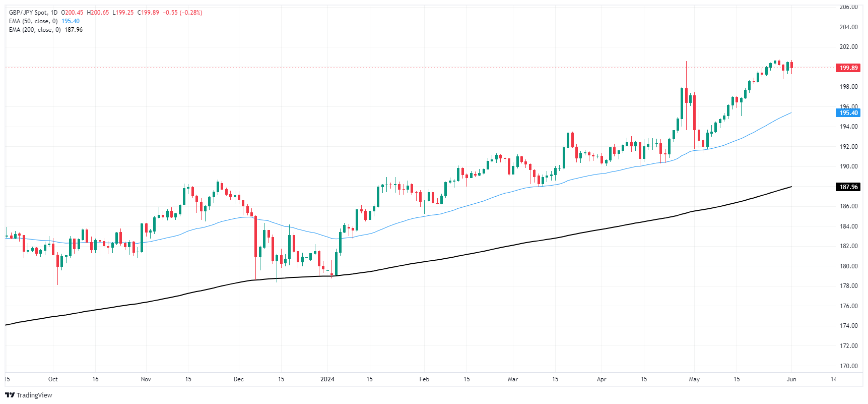
Task: Click the 204.00 level on price scale
Action: coord(848,27)
